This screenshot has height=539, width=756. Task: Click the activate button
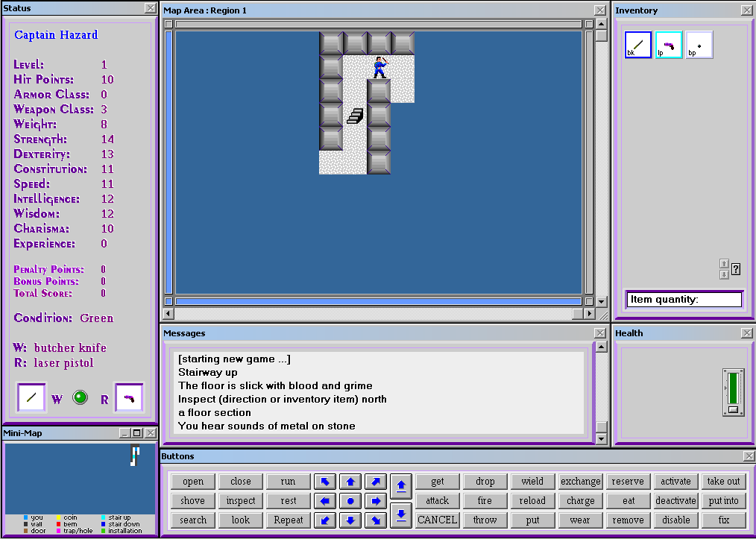676,481
